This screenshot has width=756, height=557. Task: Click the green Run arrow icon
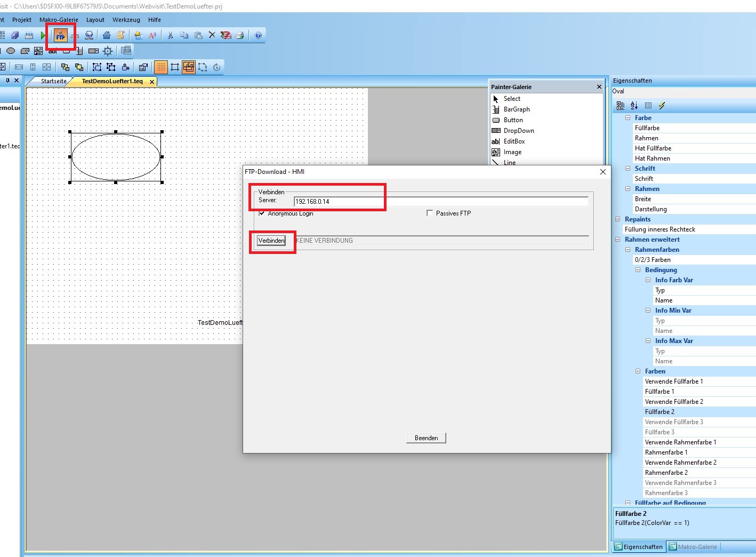(43, 36)
